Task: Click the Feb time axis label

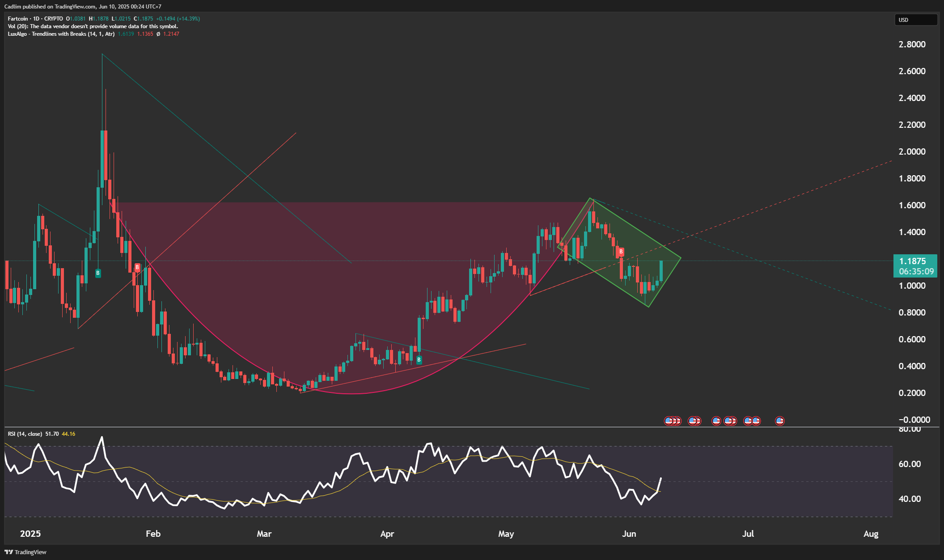Action: pos(153,534)
